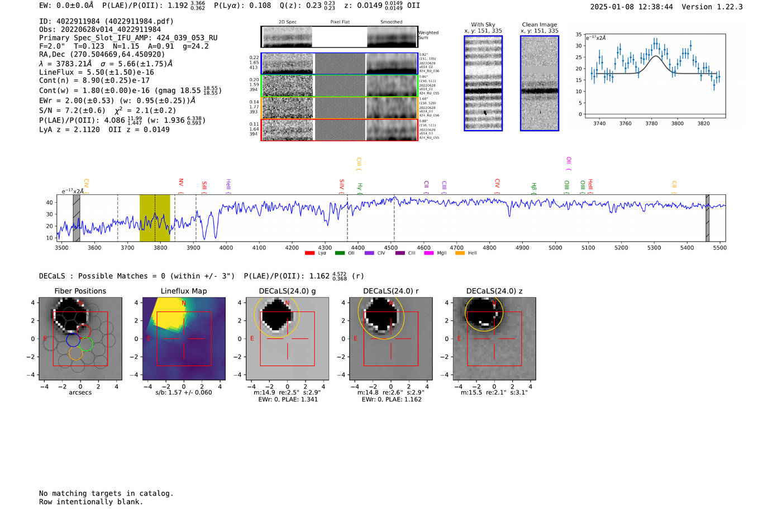Image resolution: width=782 pixels, height=532 pixels.
Task: Click the orange fiber circle in Fiber Positions
Action: (76, 353)
